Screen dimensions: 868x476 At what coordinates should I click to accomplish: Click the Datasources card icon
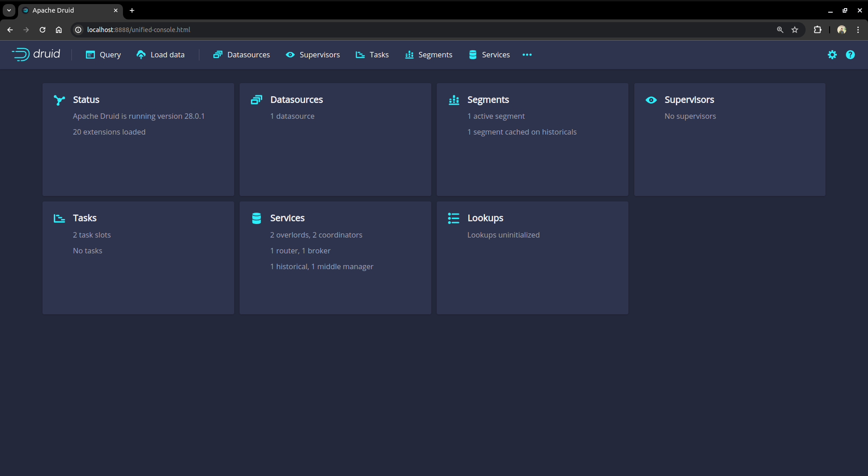pyautogui.click(x=256, y=100)
